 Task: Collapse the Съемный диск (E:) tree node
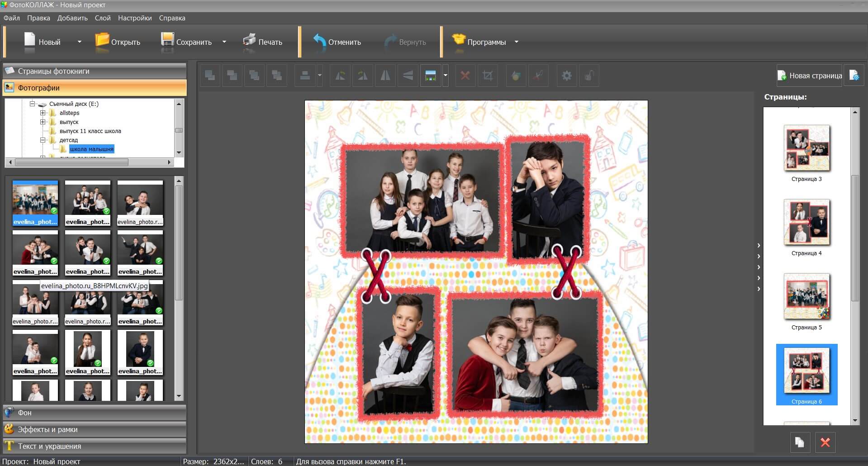[x=33, y=104]
